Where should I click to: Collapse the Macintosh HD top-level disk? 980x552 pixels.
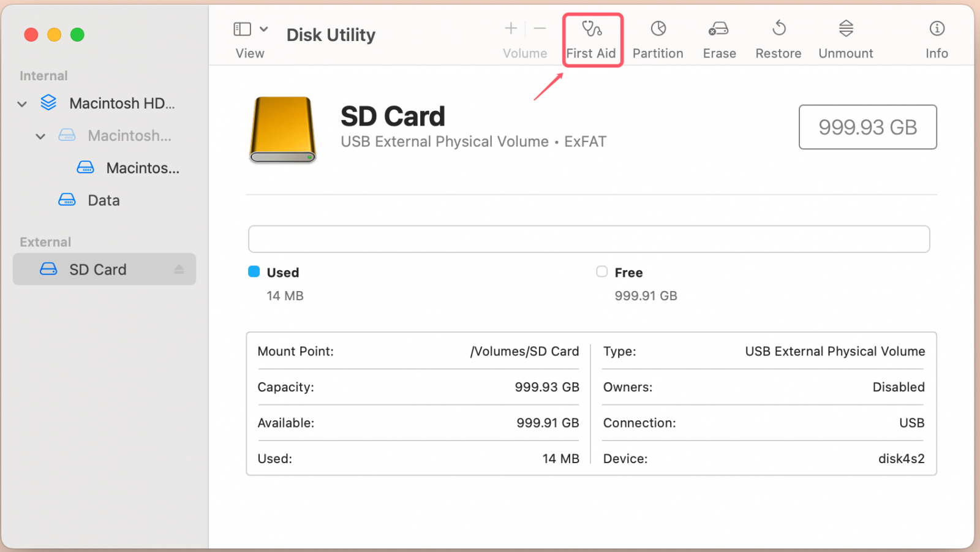22,104
